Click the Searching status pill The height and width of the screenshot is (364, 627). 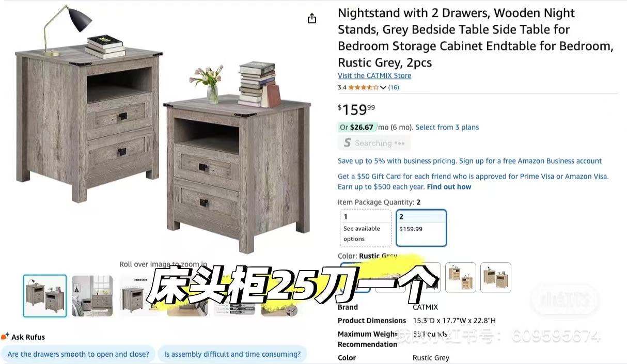(374, 143)
